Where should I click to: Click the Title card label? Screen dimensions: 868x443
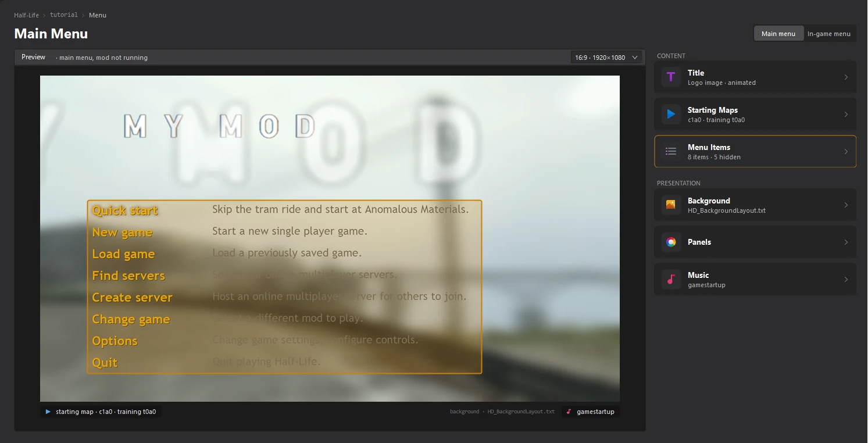click(696, 73)
